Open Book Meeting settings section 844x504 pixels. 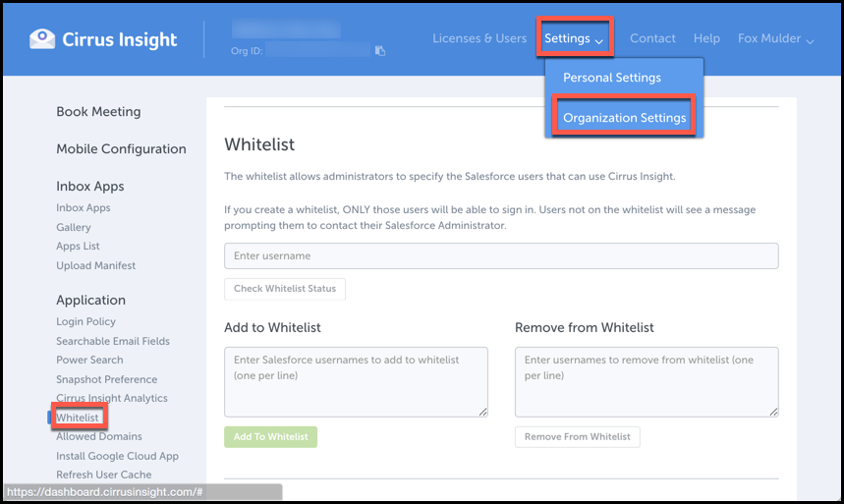(x=98, y=111)
